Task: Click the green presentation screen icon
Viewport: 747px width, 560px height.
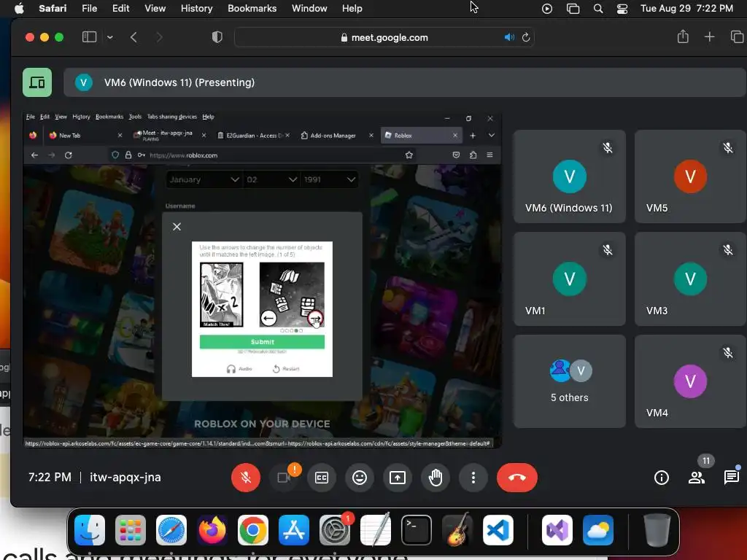Action: point(37,82)
